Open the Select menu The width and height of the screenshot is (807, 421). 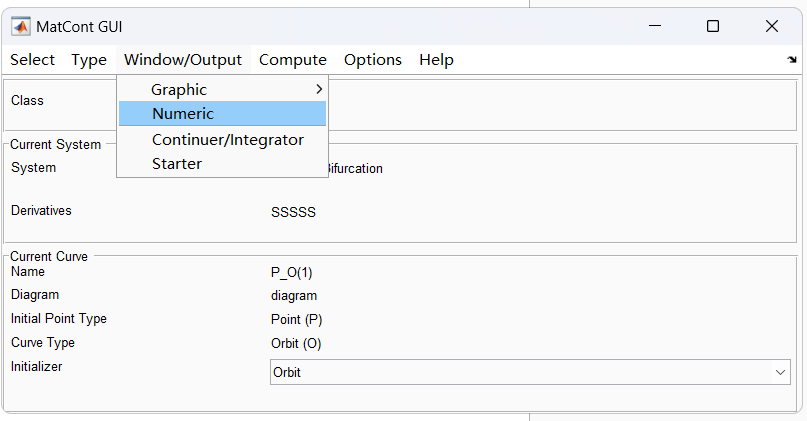point(33,60)
